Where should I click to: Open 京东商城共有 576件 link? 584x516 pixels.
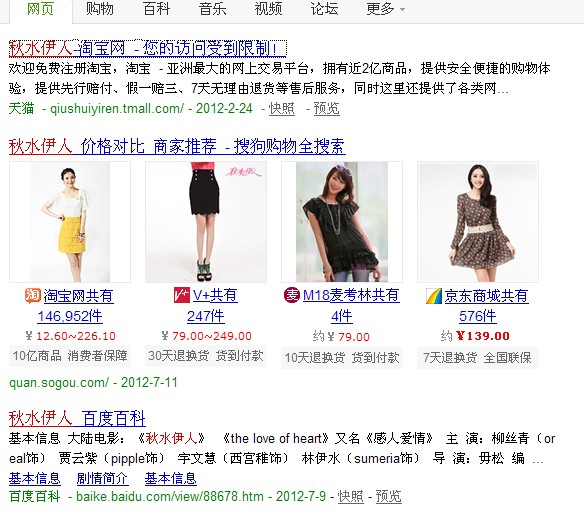(477, 306)
